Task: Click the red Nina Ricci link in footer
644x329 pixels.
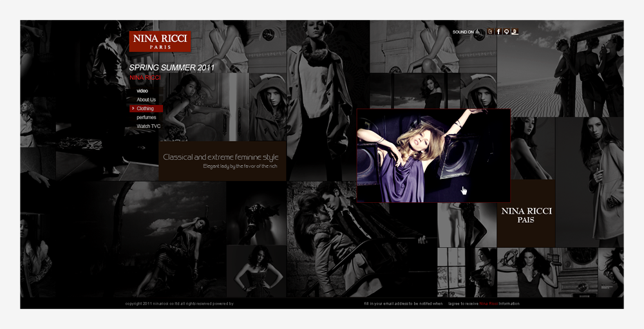Action: pos(489,304)
